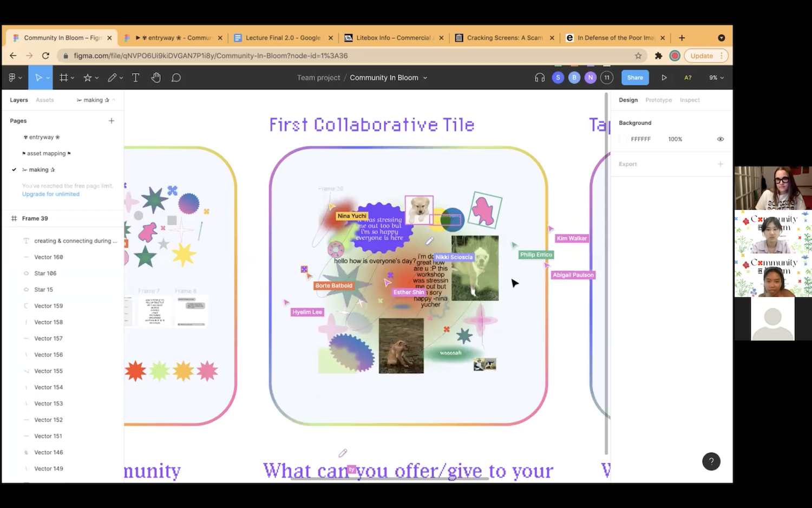This screenshot has height=508, width=812.
Task: Expand Frame tool options chevron
Action: pos(73,78)
